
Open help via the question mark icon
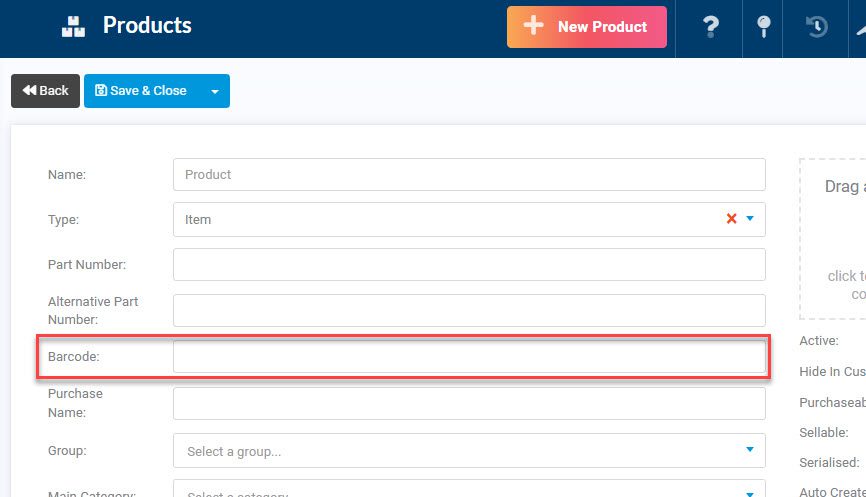710,26
